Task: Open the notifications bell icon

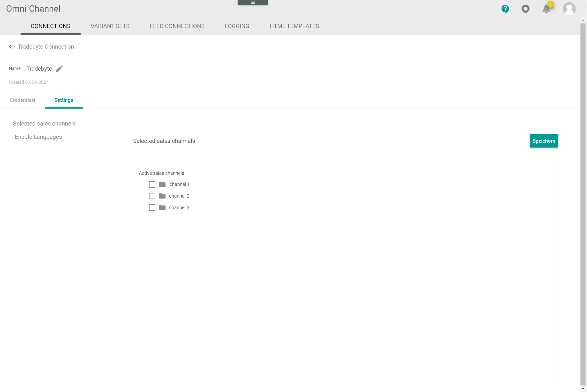Action: pyautogui.click(x=546, y=9)
